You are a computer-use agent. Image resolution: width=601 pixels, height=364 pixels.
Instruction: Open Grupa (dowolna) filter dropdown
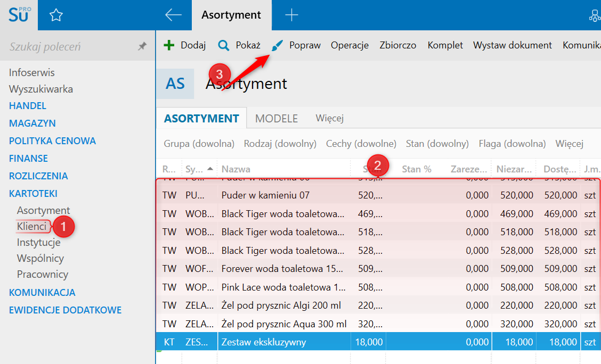tap(199, 144)
